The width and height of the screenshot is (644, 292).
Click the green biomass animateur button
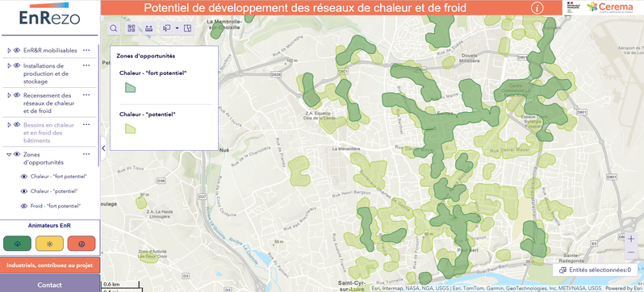(17, 244)
